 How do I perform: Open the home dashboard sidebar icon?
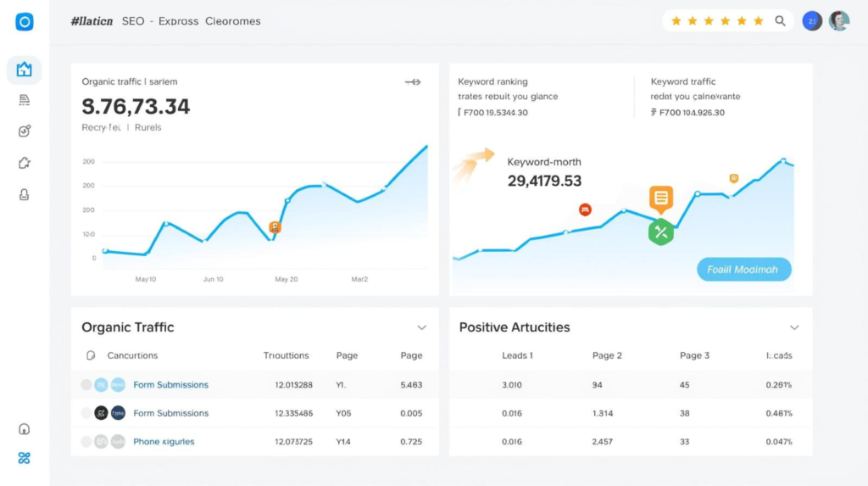[24, 70]
